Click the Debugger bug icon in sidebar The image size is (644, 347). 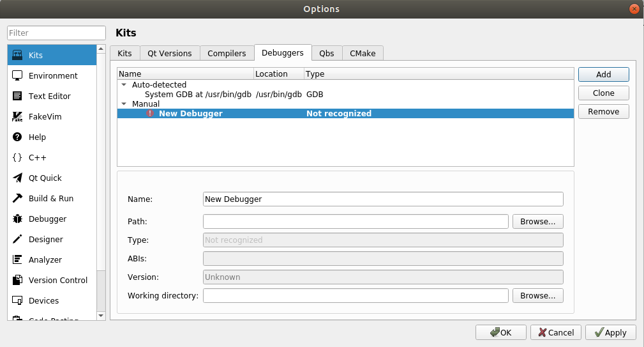[x=18, y=219]
